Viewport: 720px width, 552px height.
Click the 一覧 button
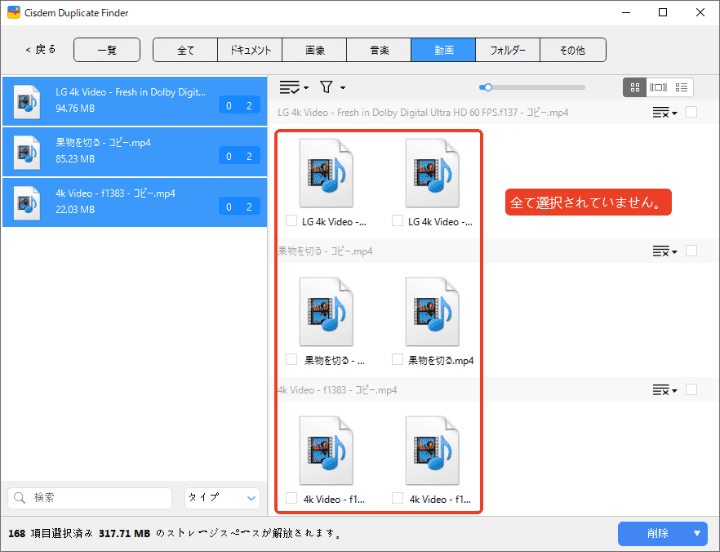click(106, 50)
